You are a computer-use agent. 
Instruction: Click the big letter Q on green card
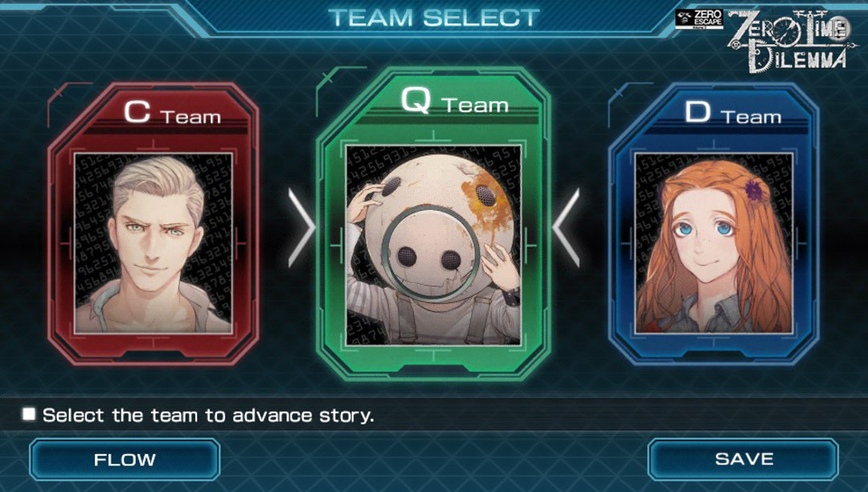(x=416, y=100)
